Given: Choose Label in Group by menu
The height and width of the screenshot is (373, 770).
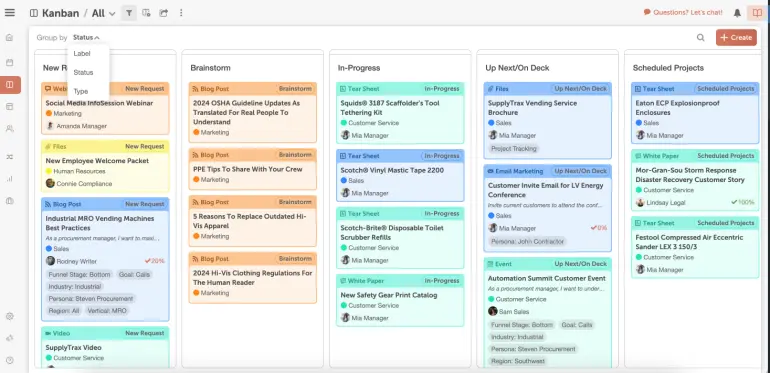Looking at the screenshot, I should [x=82, y=53].
